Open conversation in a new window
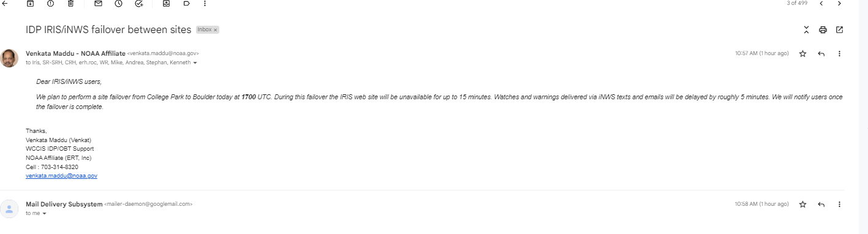This screenshot has width=868, height=234. click(x=839, y=29)
